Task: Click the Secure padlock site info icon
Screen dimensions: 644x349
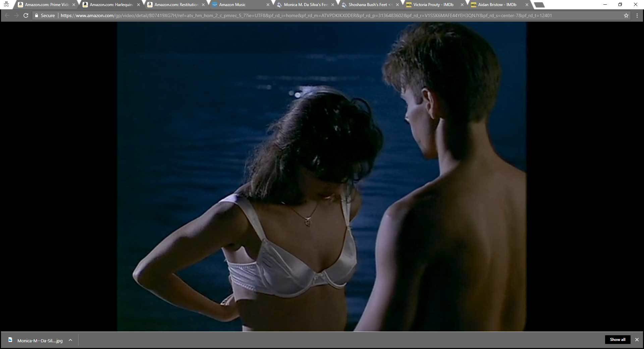Action: (37, 15)
